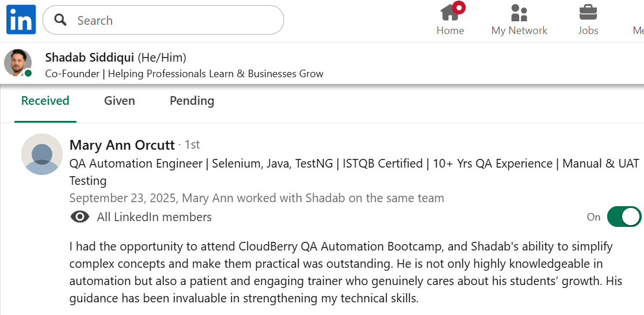
Task: Click the LinkedIn logo icon
Action: tap(21, 20)
